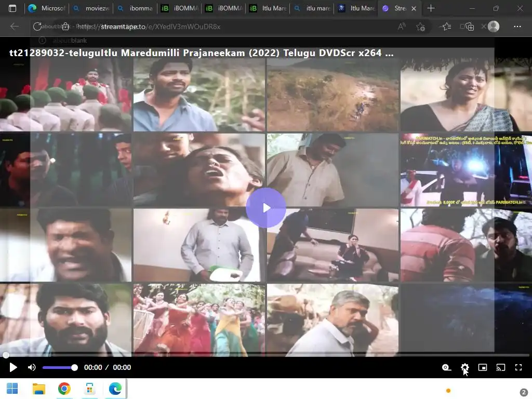Image resolution: width=532 pixels, height=399 pixels.
Task: Launch Google Chrome from the taskbar
Action: (x=64, y=389)
